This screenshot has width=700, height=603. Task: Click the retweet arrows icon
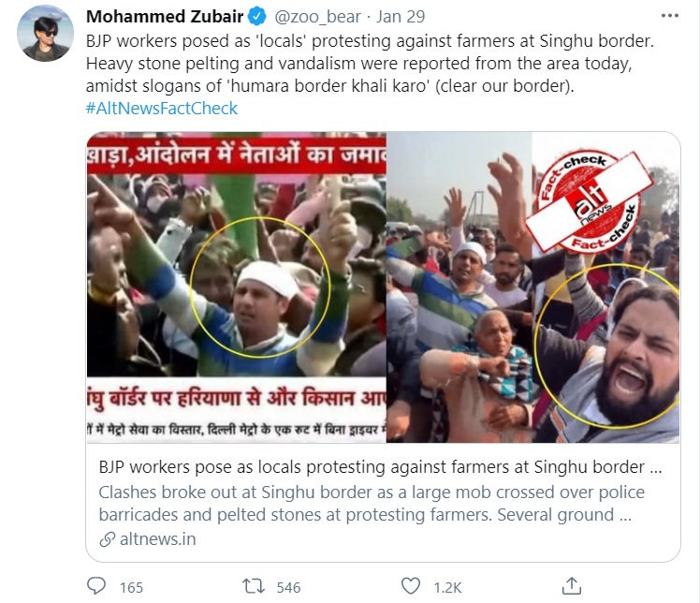[254, 586]
